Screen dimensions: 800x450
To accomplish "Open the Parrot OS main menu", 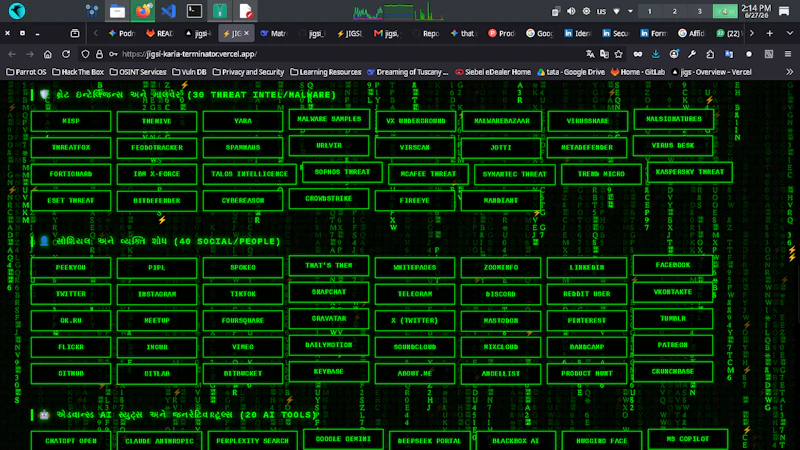I will (x=17, y=11).
